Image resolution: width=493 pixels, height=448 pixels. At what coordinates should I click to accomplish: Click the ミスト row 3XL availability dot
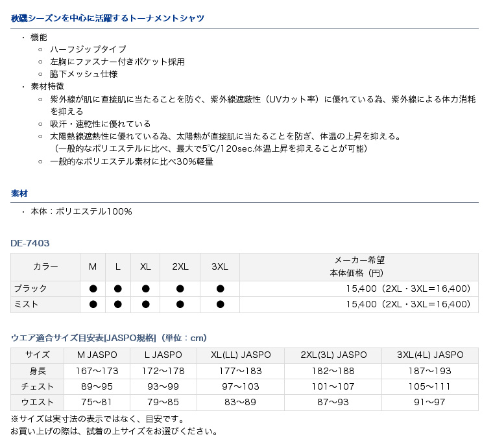click(221, 304)
